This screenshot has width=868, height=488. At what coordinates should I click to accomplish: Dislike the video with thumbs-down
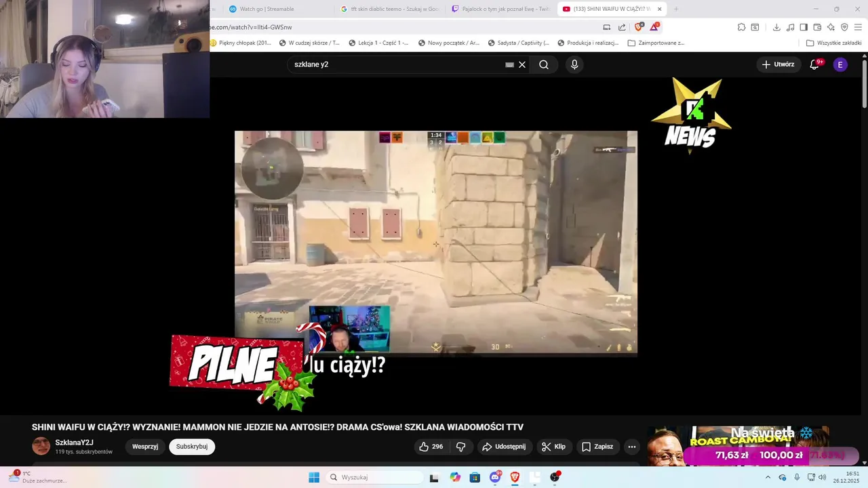tap(461, 447)
